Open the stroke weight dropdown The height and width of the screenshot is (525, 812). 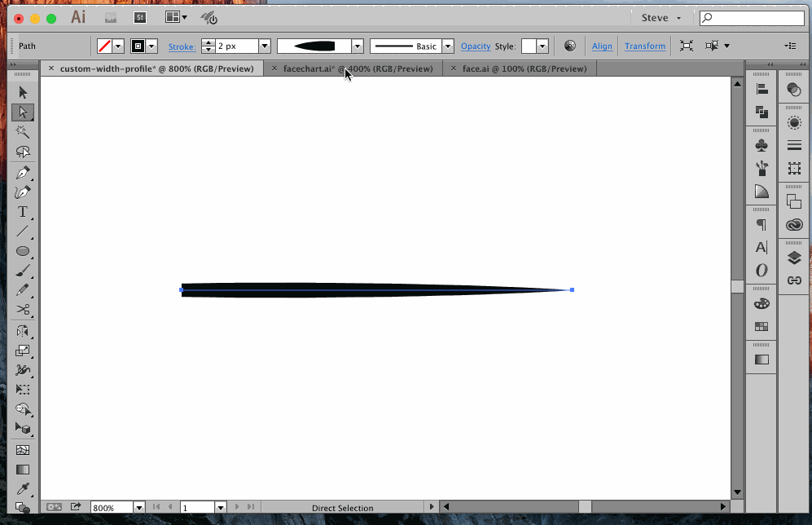pos(265,46)
